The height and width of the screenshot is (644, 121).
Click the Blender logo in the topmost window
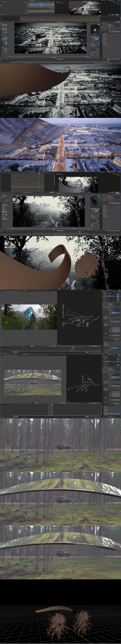tap(1, 0)
